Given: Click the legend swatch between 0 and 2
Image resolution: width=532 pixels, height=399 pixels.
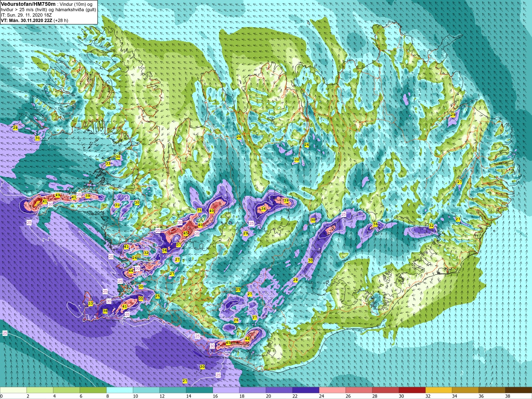Looking at the screenshot, I should [13, 390].
